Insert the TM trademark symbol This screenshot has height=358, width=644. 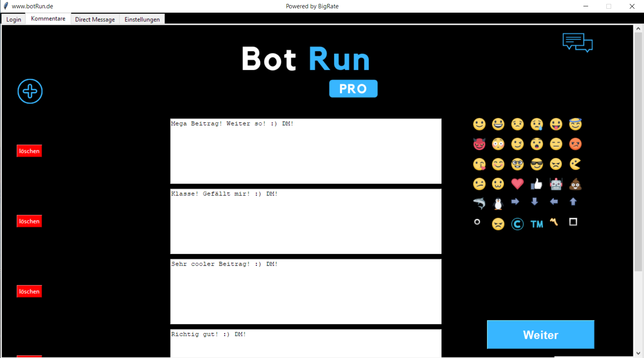pos(537,224)
